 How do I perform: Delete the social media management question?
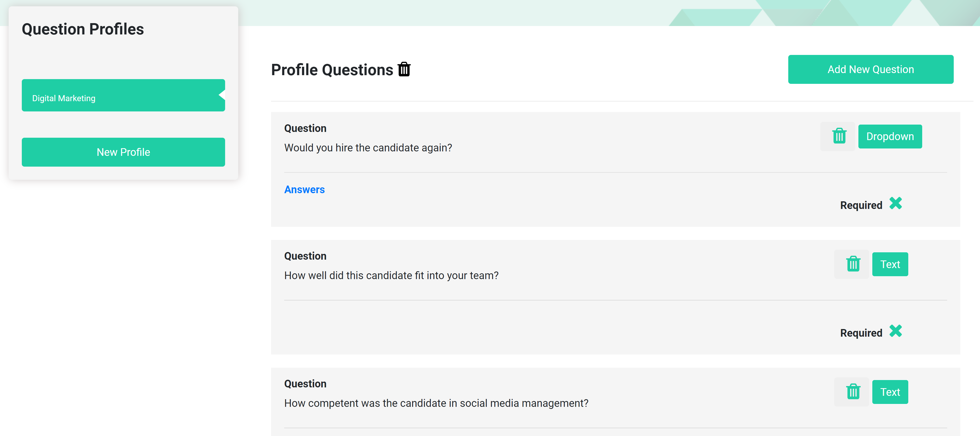pyautogui.click(x=853, y=391)
